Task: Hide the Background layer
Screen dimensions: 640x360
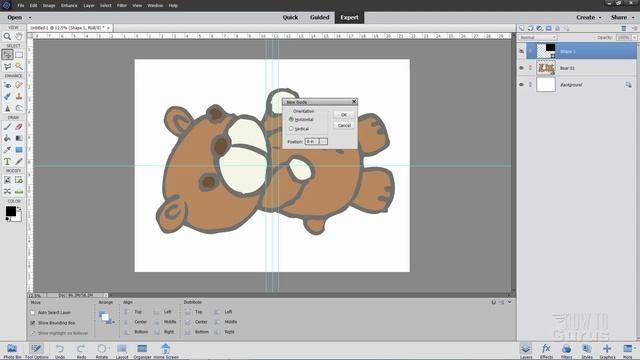Action: pos(521,84)
